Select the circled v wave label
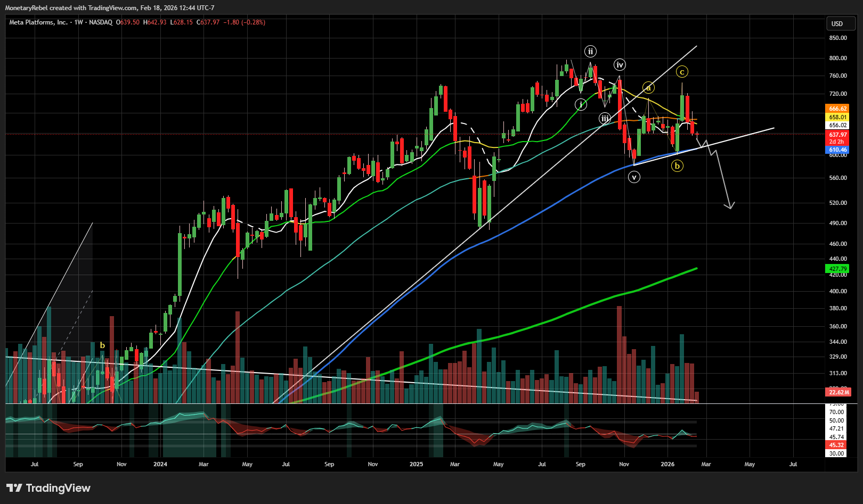863x504 pixels. pos(634,177)
